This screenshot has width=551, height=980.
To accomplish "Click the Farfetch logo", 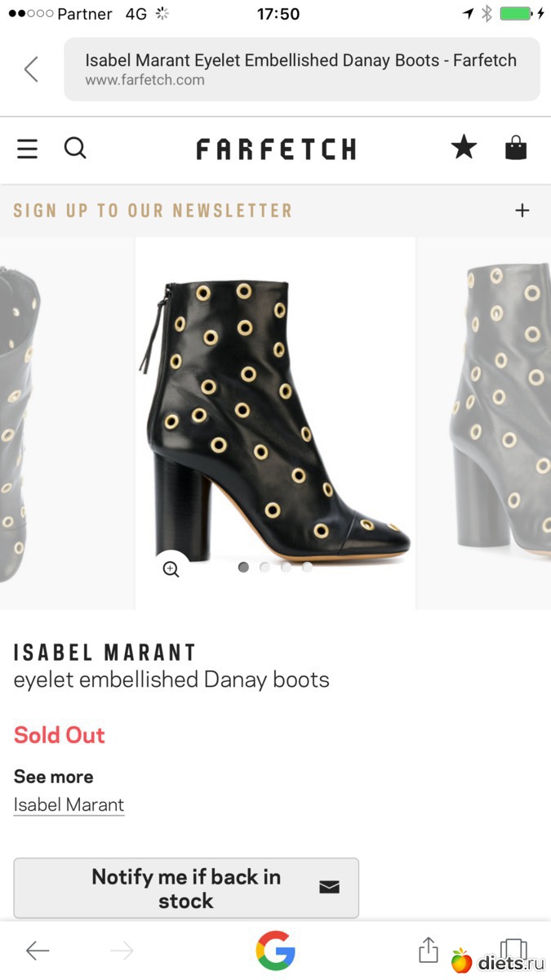I will [276, 149].
